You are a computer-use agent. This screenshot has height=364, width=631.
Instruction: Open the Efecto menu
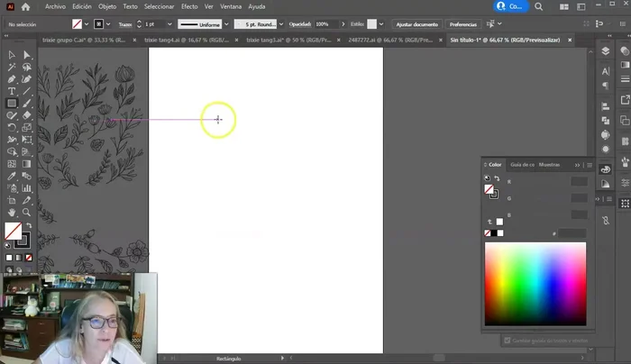coord(189,7)
